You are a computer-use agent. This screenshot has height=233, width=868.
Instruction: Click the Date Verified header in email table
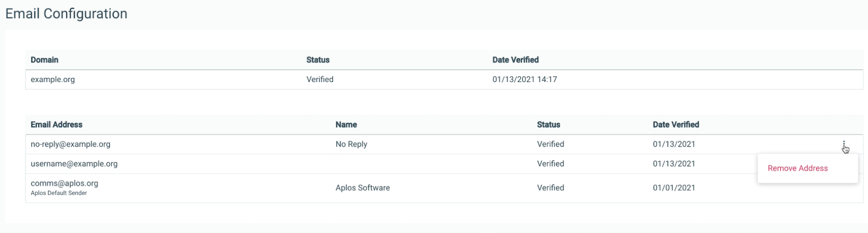click(676, 125)
